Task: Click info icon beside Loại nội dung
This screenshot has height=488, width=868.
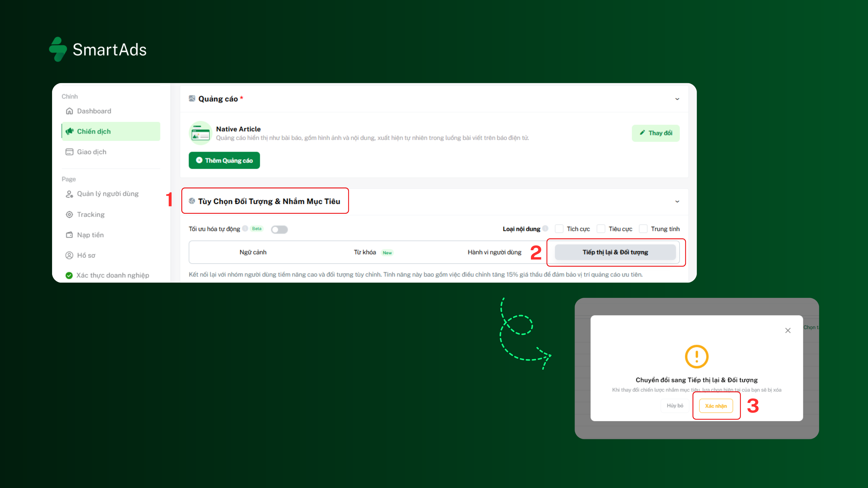Action: 545,228
